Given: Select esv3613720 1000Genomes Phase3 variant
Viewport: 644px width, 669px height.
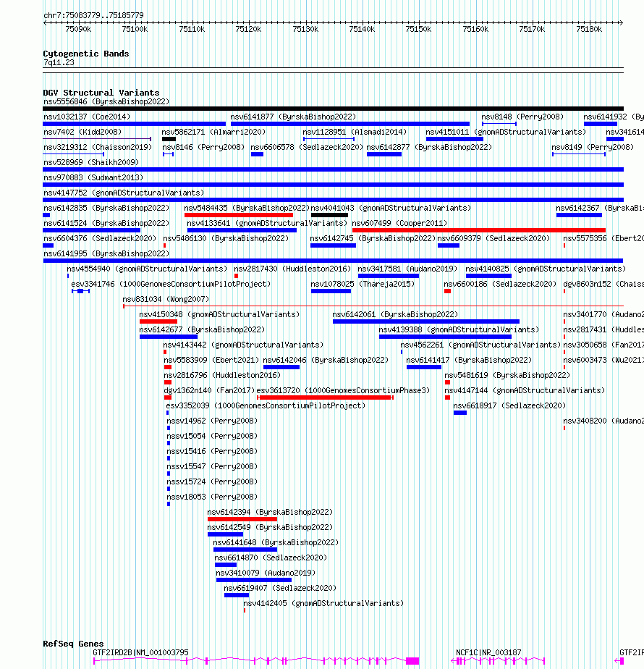Looking at the screenshot, I should pos(343,390).
